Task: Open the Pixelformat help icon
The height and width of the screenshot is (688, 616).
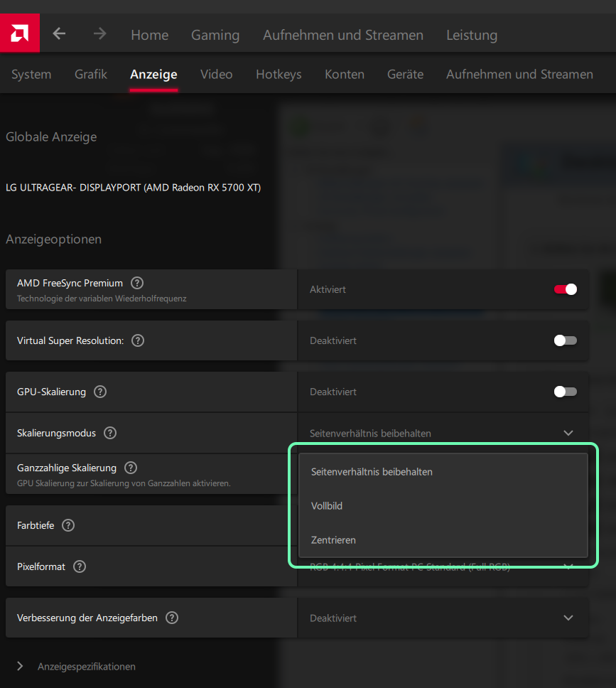Action: (79, 566)
